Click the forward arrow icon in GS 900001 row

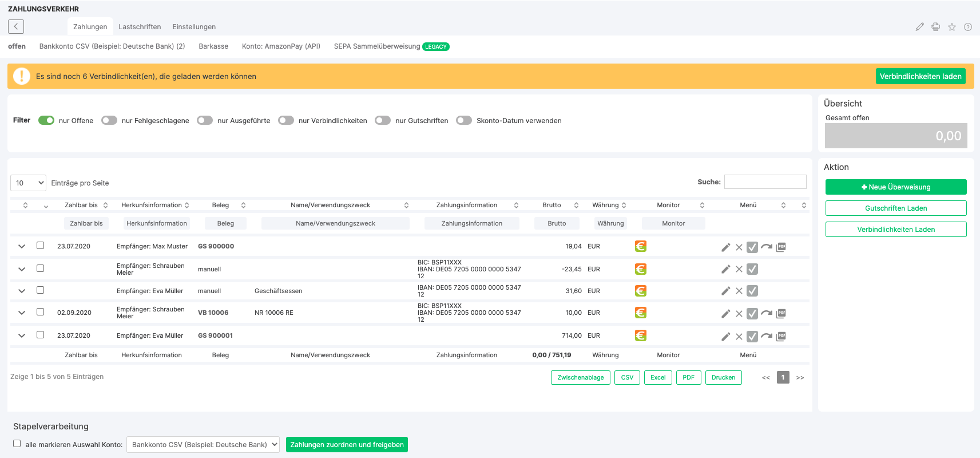point(767,336)
